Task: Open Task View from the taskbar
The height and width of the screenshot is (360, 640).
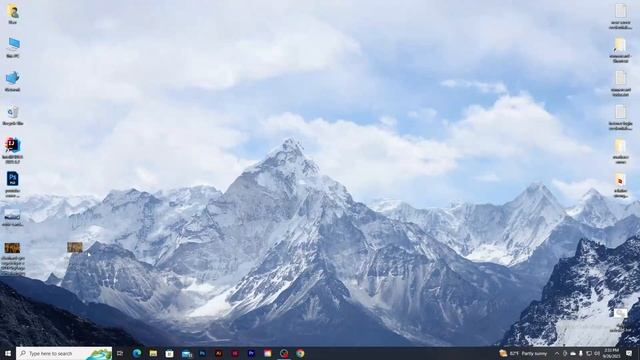Action: coord(120,353)
